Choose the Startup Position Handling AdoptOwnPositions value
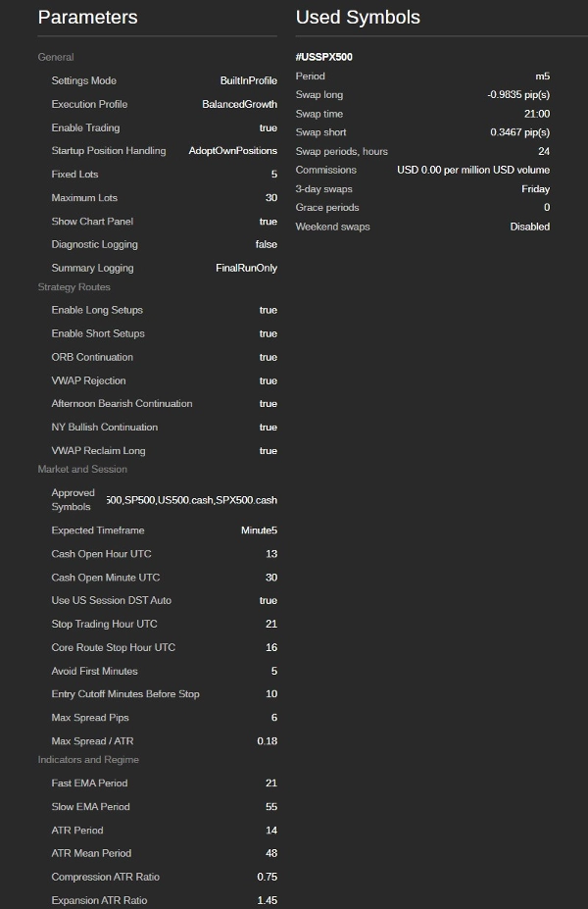The width and height of the screenshot is (588, 909). pyautogui.click(x=233, y=151)
